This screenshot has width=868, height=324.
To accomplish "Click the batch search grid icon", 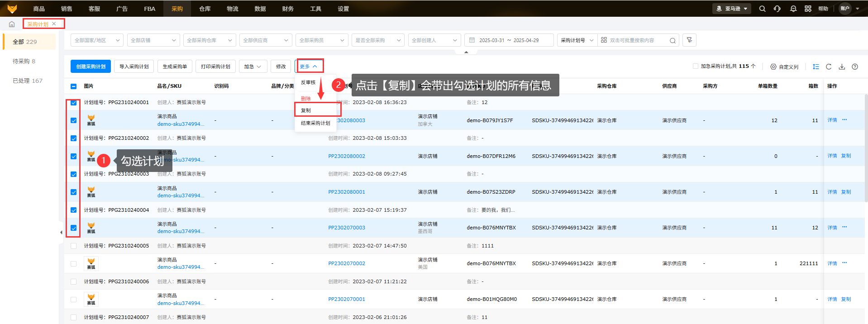I will point(604,40).
